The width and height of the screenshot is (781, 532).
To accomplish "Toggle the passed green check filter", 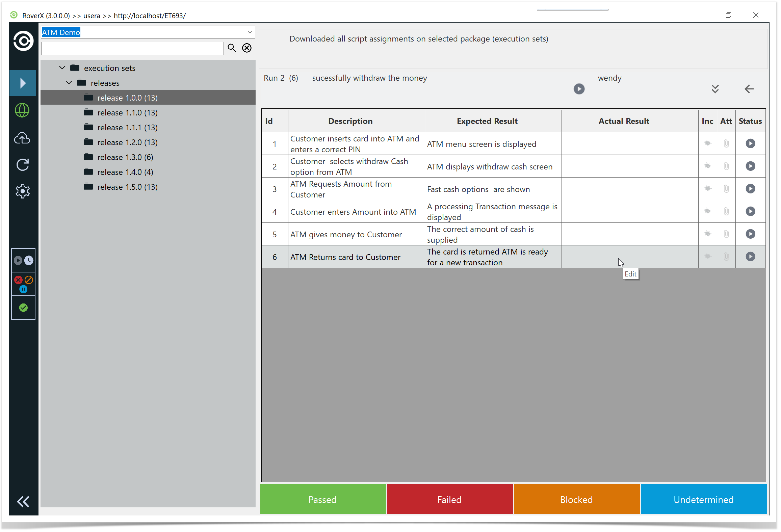I will 23,308.
